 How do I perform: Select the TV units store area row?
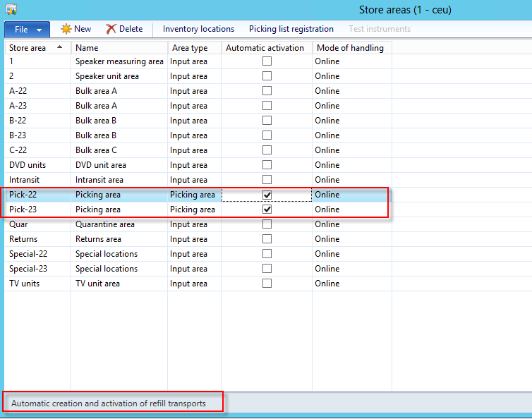(25, 284)
